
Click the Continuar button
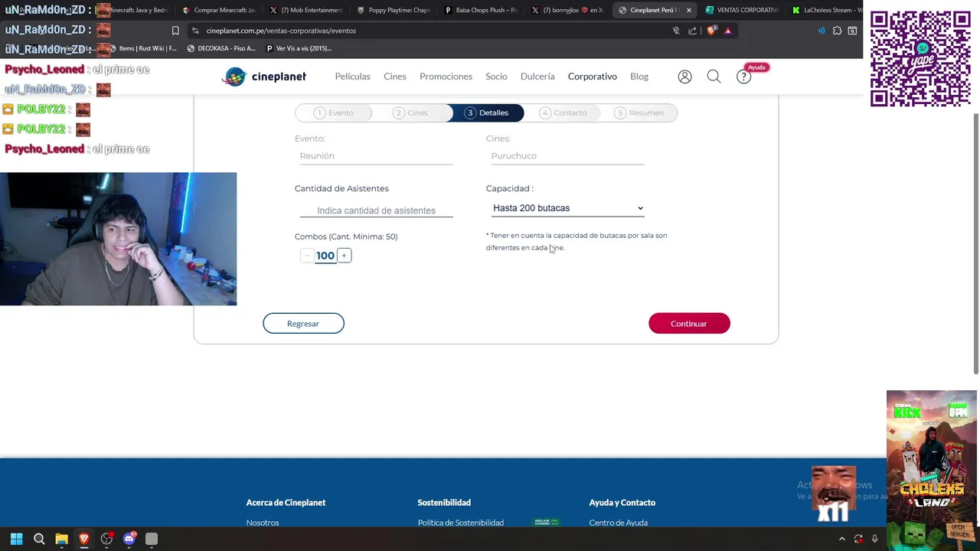tap(689, 324)
